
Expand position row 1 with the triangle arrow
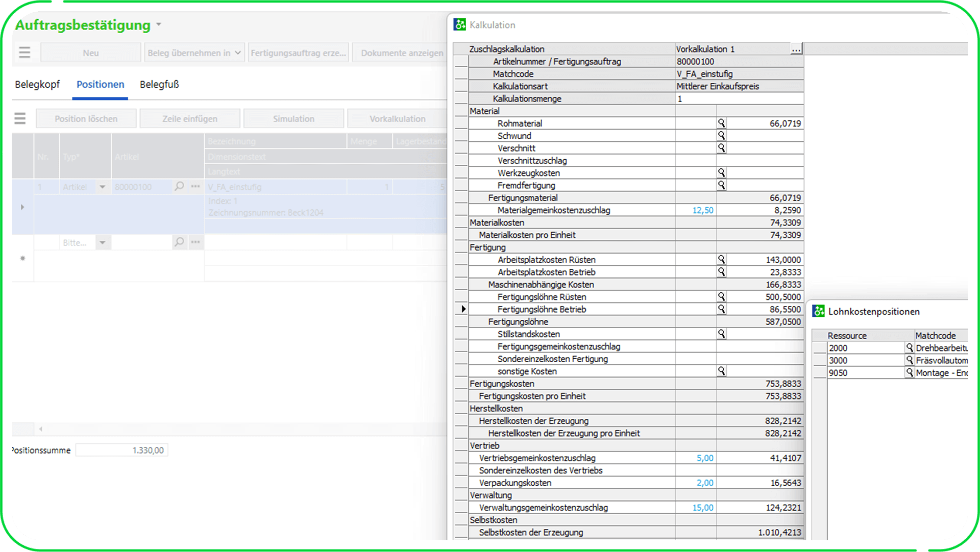(x=22, y=207)
